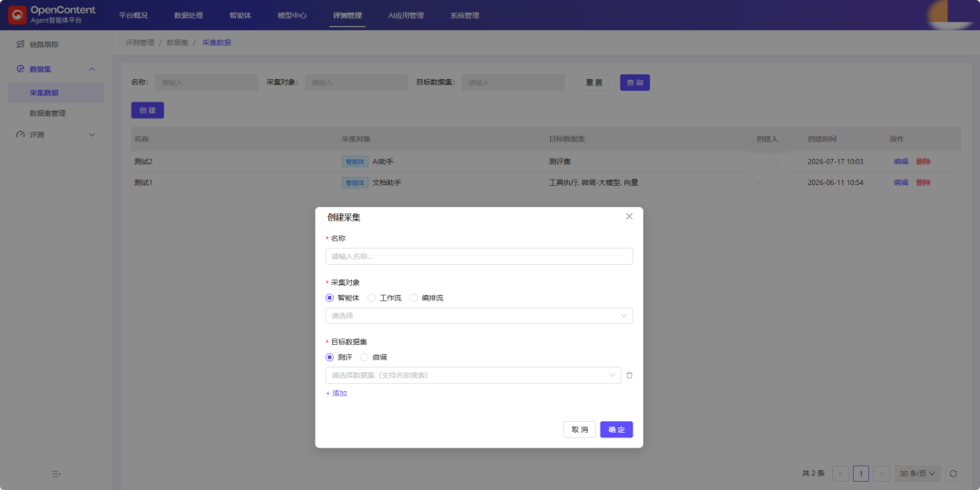Click the 数据集 sidebar icon
The width and height of the screenshot is (980, 490).
coord(20,69)
